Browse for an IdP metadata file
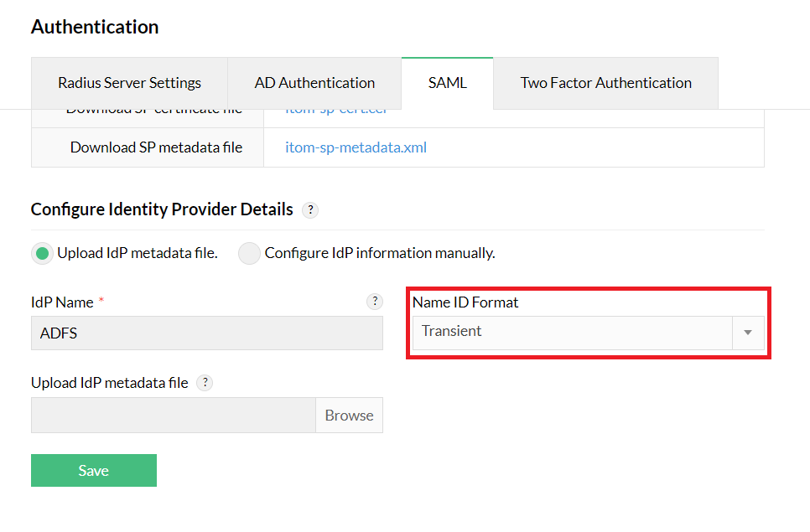 [x=349, y=415]
